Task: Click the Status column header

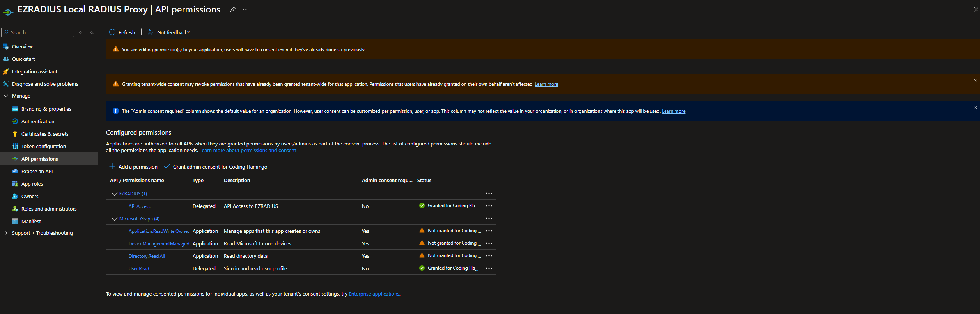Action: click(x=424, y=181)
